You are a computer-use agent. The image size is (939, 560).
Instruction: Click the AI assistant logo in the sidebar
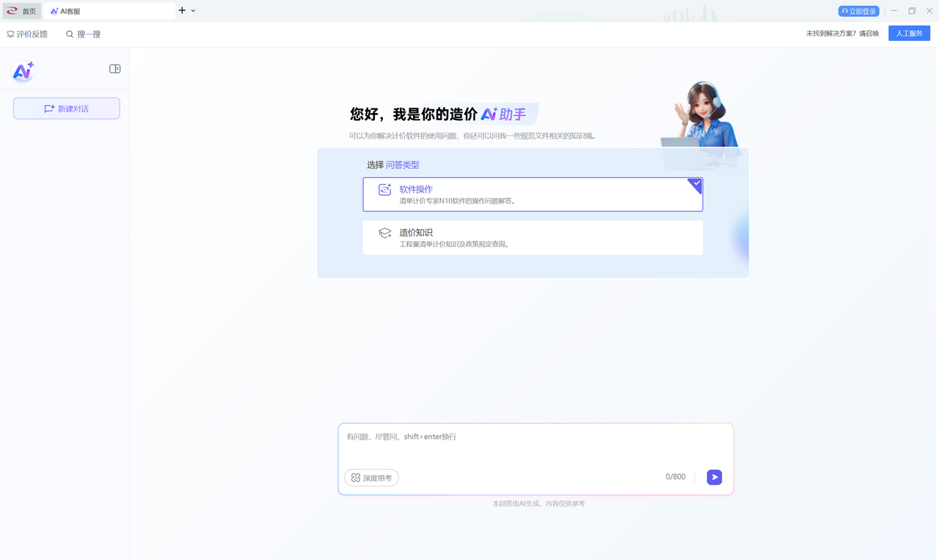pyautogui.click(x=22, y=70)
